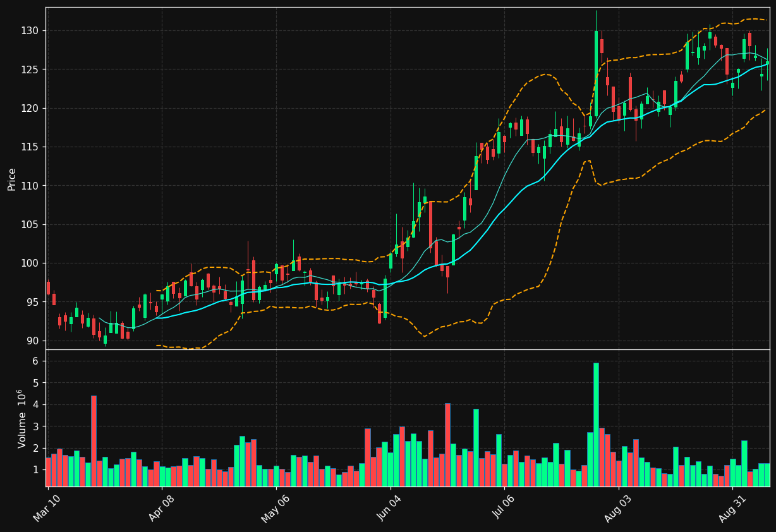Click the 'May 06' date label

(275, 509)
